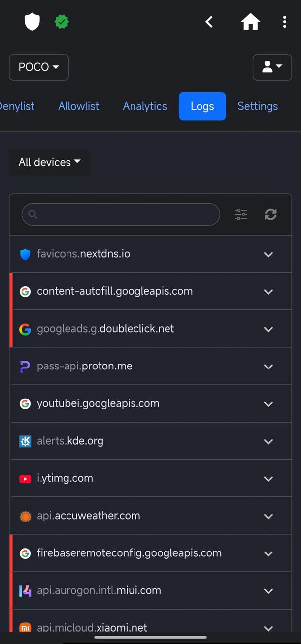Image resolution: width=301 pixels, height=644 pixels.
Task: Go back using the left arrow
Action: coord(209,21)
